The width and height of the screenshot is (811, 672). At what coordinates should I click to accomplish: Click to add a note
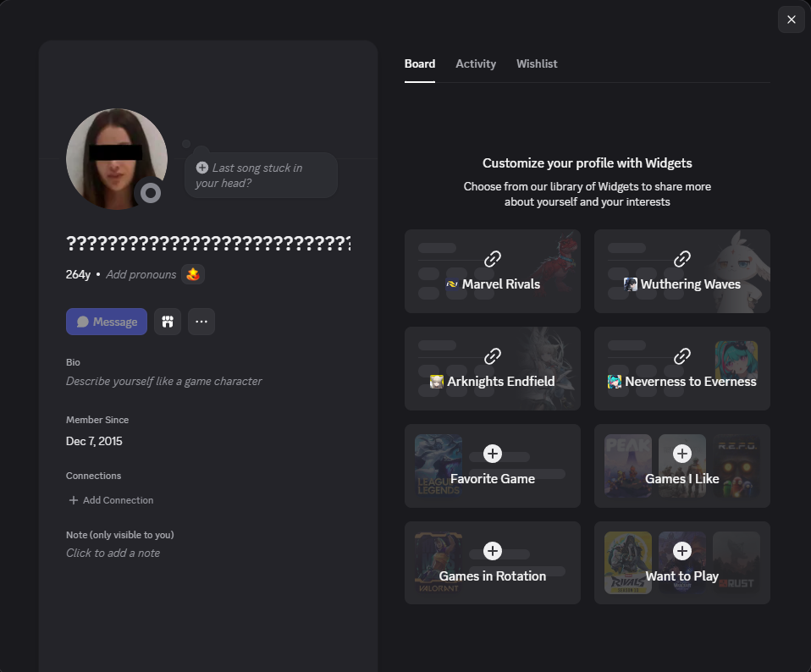click(x=113, y=554)
